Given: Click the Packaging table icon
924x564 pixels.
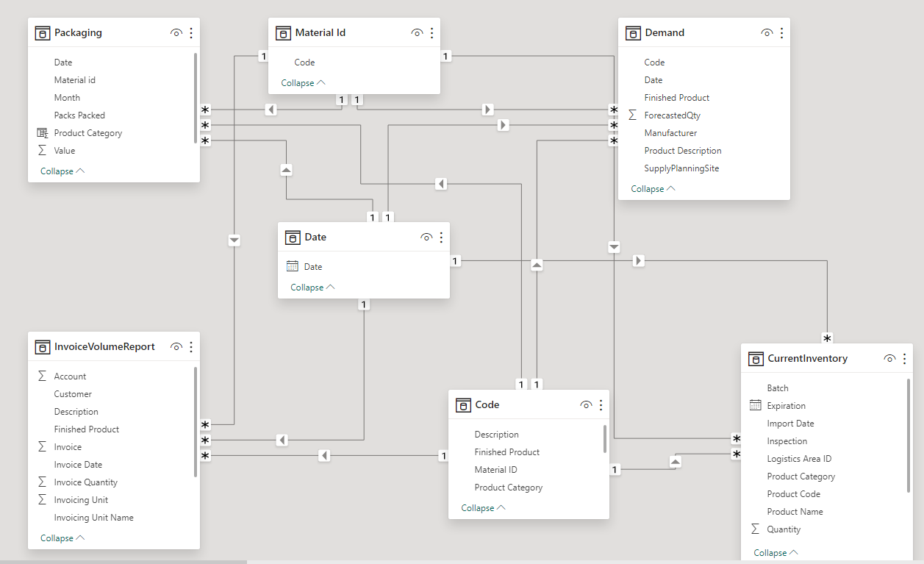Looking at the screenshot, I should [43, 33].
